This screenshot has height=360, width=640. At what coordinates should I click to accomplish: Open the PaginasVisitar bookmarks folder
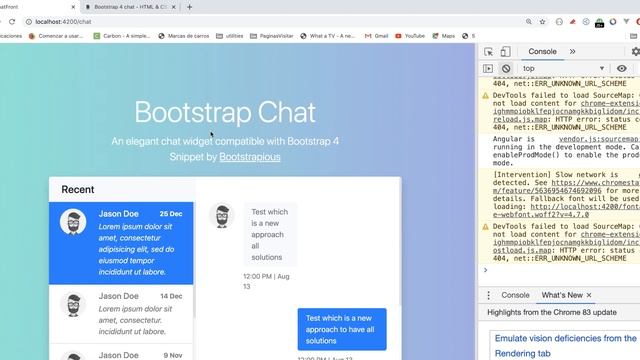click(271, 36)
